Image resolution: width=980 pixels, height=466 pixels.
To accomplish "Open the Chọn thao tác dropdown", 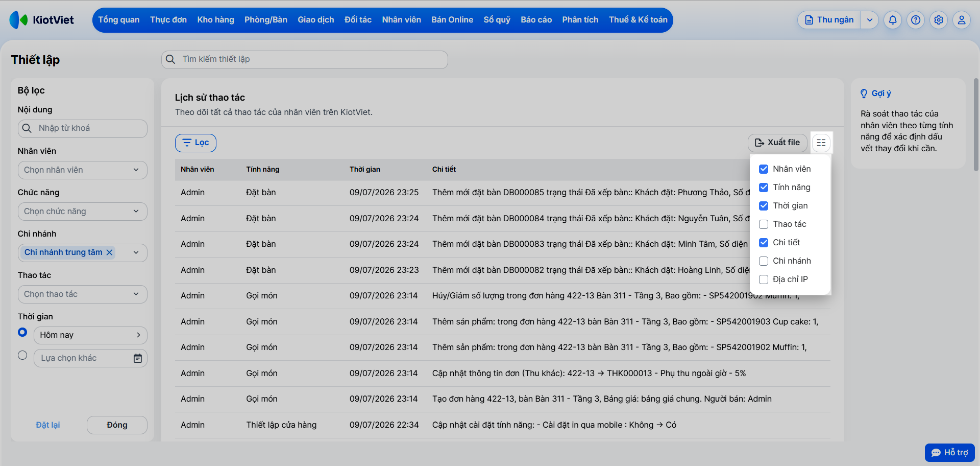I will (x=83, y=294).
